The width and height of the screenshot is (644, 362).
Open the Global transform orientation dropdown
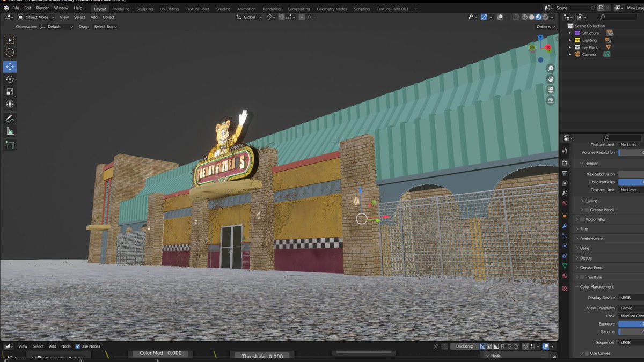pyautogui.click(x=250, y=17)
